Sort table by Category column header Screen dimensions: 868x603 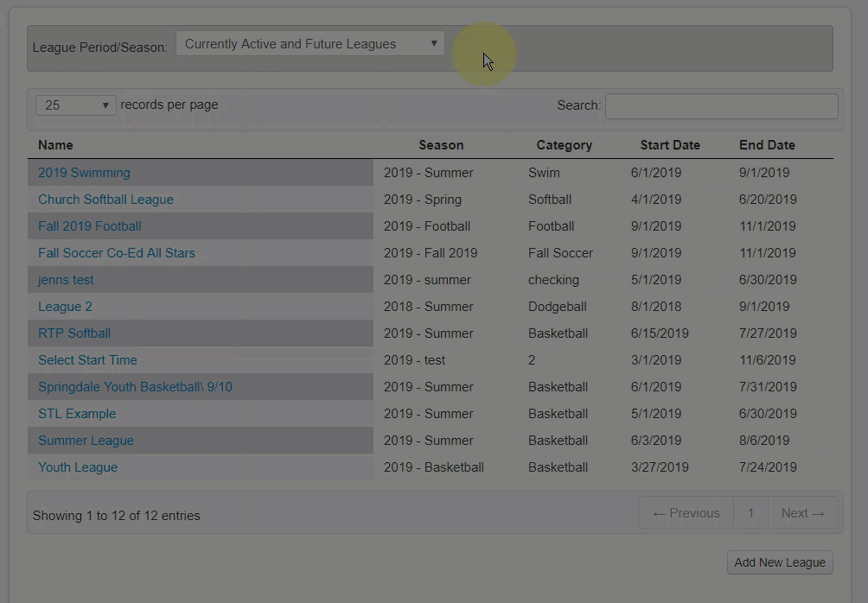click(564, 145)
